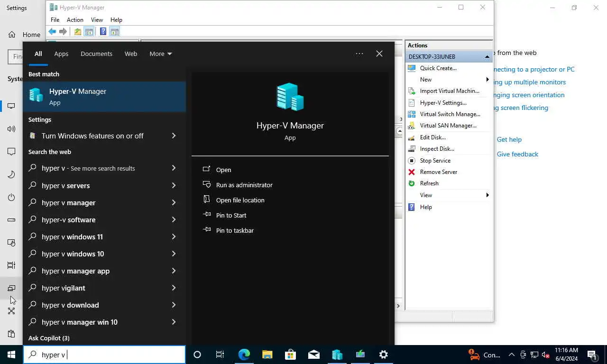Click search panel options three dots
Viewport: 607px width, 364px height.
359,54
